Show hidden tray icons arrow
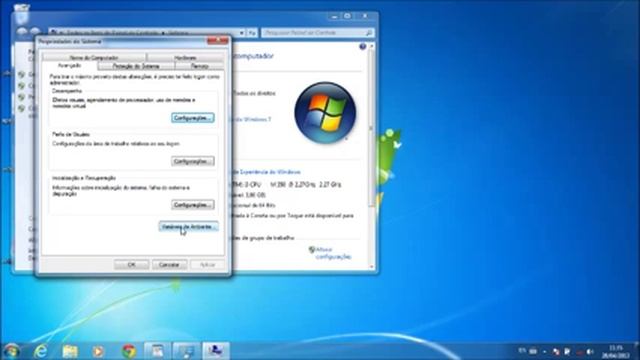Screen dimensions: 640x360 point(544,351)
